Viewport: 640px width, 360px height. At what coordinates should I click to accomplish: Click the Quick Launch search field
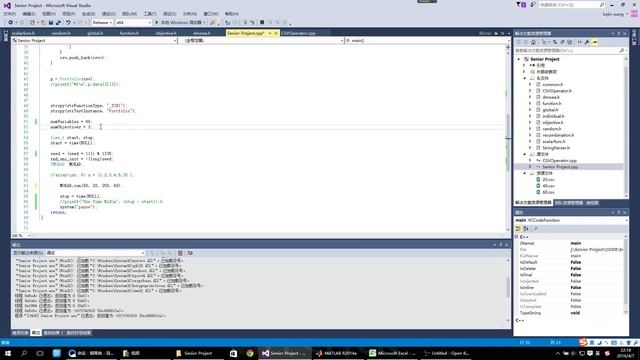pos(571,5)
